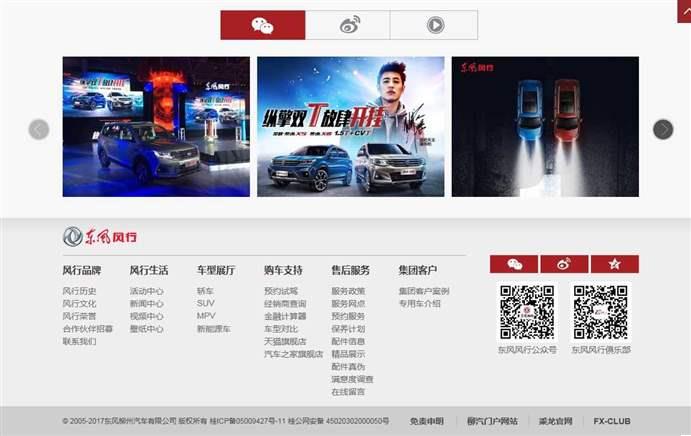
Task: Go to 视频中心
Action: pos(147,316)
